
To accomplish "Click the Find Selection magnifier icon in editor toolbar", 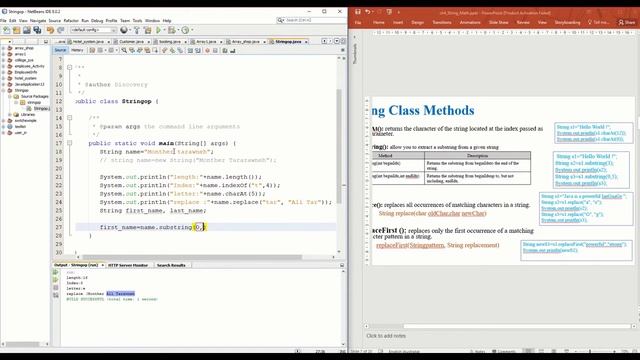I will tap(124, 51).
